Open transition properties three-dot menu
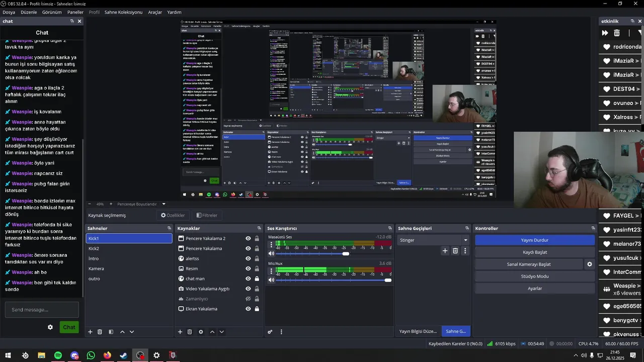Image resolution: width=644 pixels, height=362 pixels. point(465,250)
